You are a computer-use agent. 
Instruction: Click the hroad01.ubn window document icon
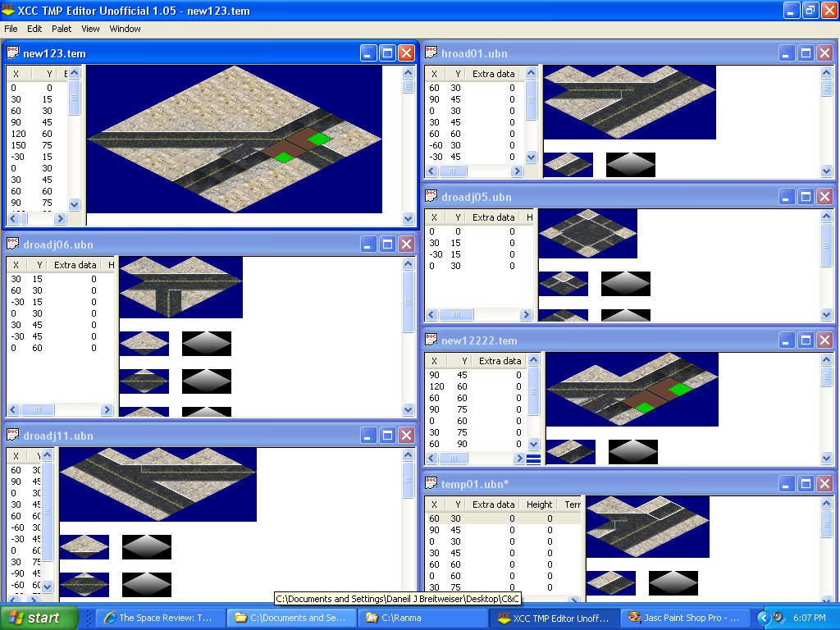click(x=430, y=53)
